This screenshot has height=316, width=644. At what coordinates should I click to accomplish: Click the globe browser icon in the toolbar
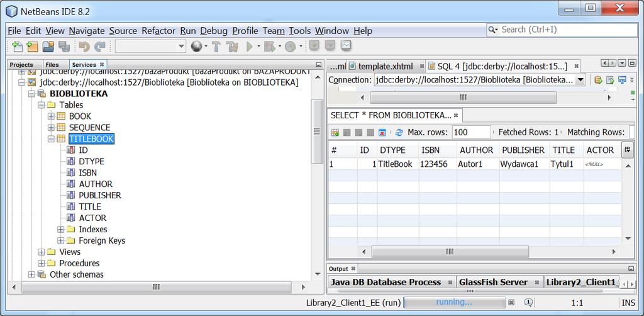196,47
